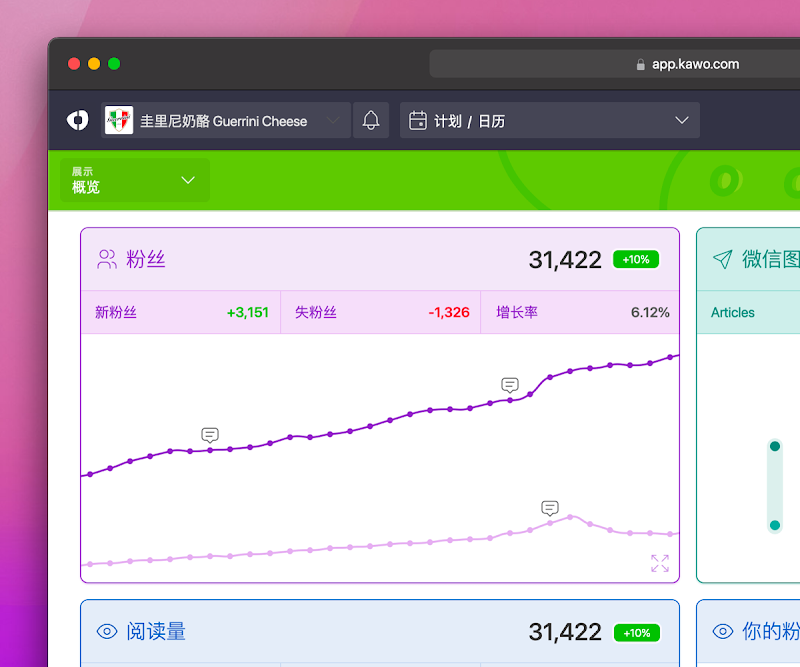The height and width of the screenshot is (667, 800).
Task: Click the red close window button
Action: pyautogui.click(x=74, y=64)
